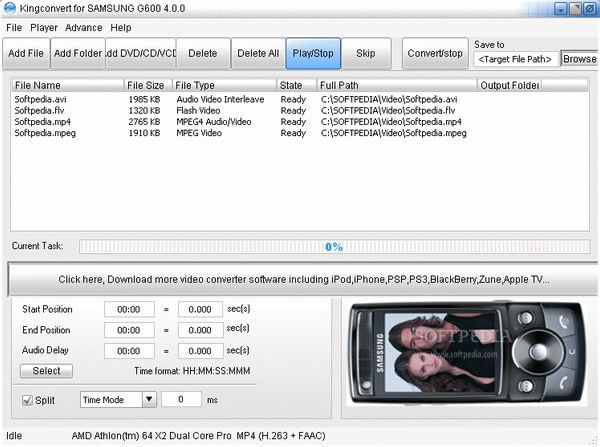The height and width of the screenshot is (447, 600).
Task: Click the Idle status bar text
Action: click(x=14, y=436)
